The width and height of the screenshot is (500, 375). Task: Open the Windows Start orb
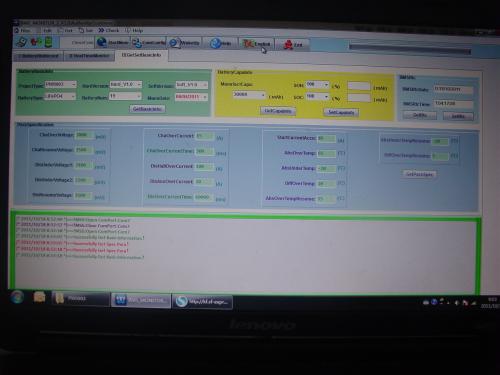coord(17,297)
